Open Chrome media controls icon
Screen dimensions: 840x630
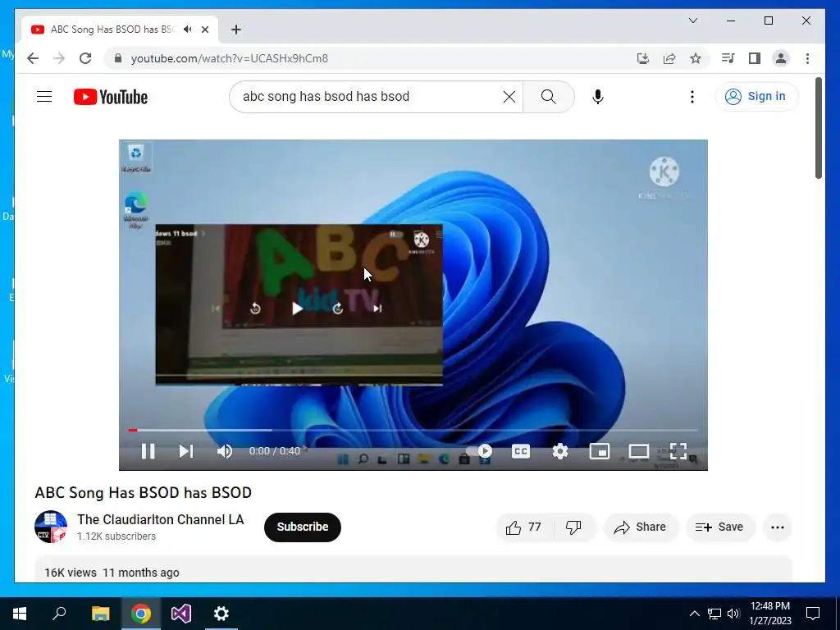pyautogui.click(x=728, y=58)
